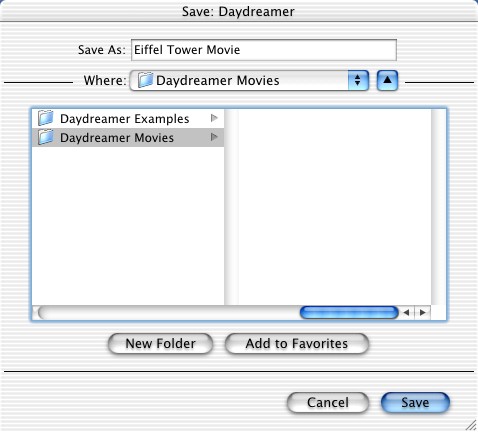Collapse the file browser with the up-triangle button
478x432 pixels.
tap(387, 80)
